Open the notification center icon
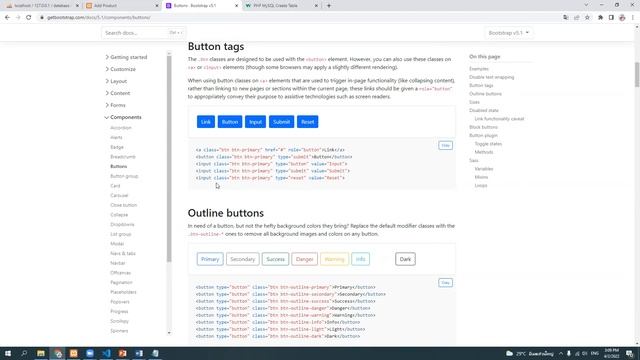 pos(630,353)
